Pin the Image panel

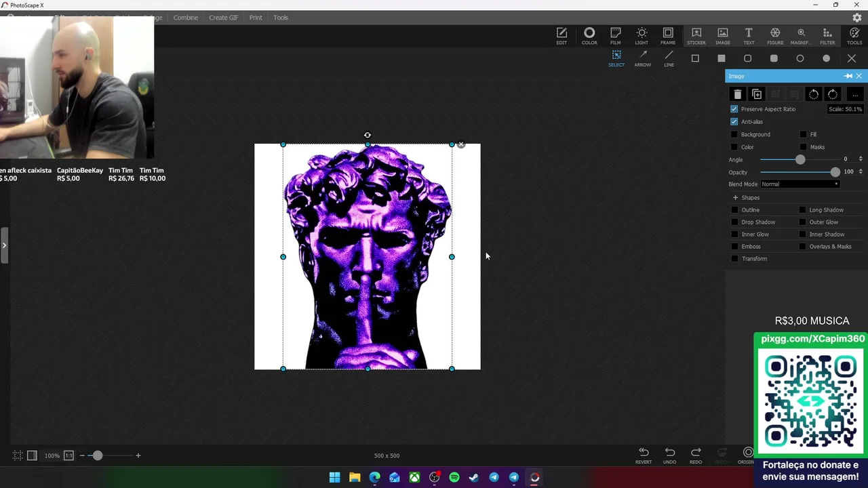(x=848, y=76)
